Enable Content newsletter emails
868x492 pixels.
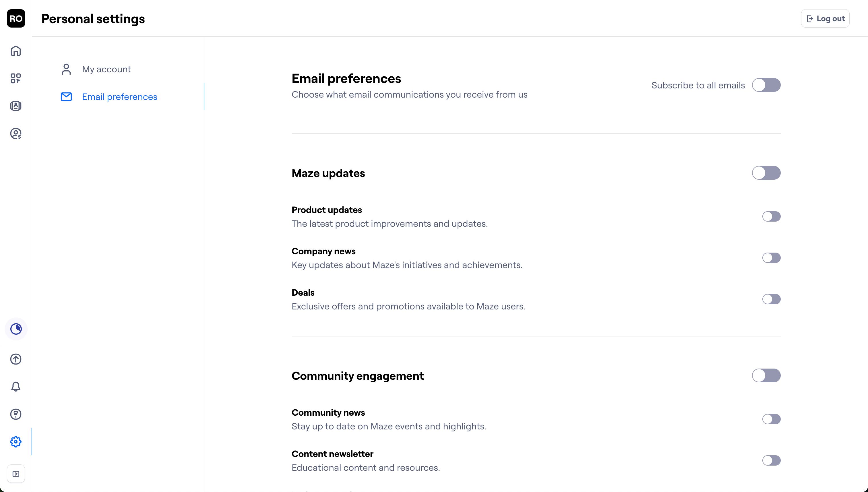tap(771, 460)
